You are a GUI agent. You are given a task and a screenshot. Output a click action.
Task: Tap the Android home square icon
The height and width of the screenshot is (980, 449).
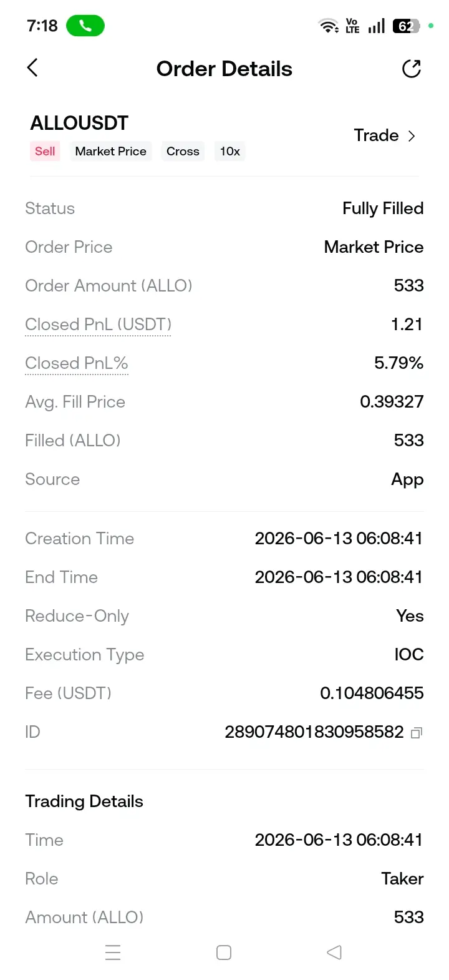[224, 953]
